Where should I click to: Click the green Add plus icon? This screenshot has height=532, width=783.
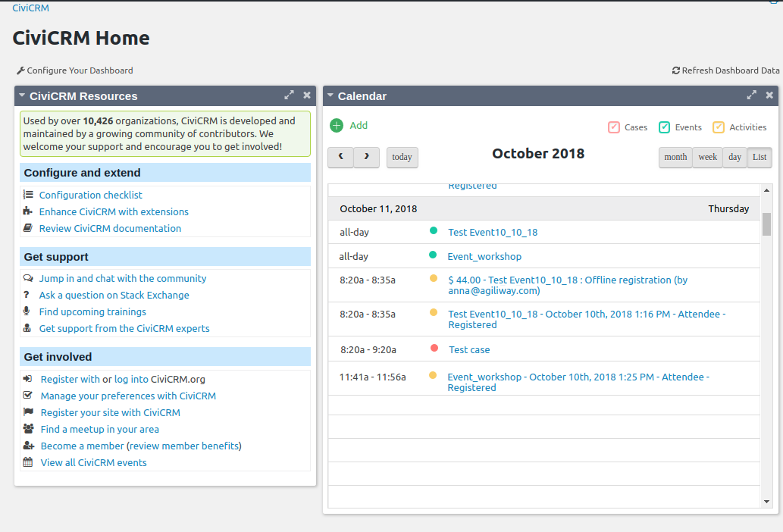pyautogui.click(x=337, y=126)
